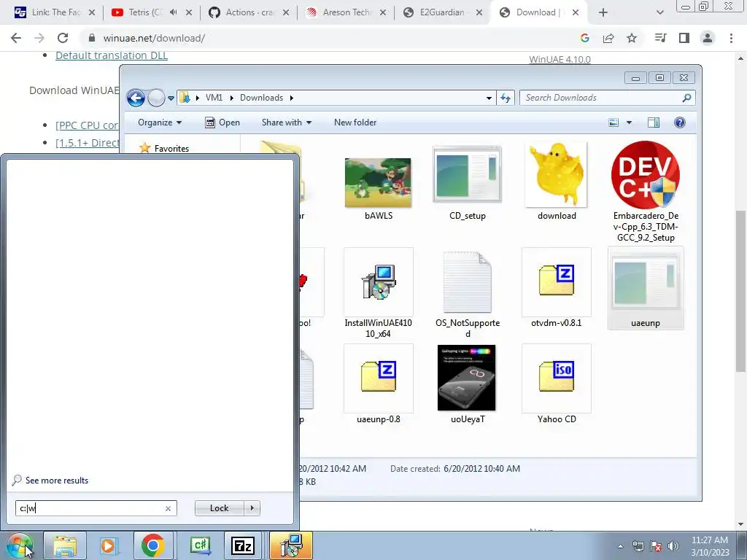This screenshot has height=560, width=747.
Task: Click the Search Downloads field
Action: pos(603,98)
